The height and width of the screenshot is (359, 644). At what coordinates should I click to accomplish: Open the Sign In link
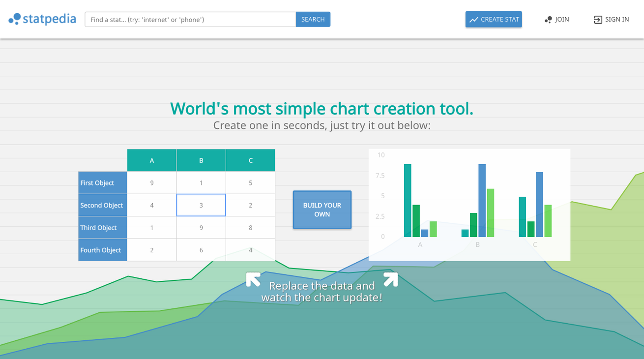pos(612,19)
